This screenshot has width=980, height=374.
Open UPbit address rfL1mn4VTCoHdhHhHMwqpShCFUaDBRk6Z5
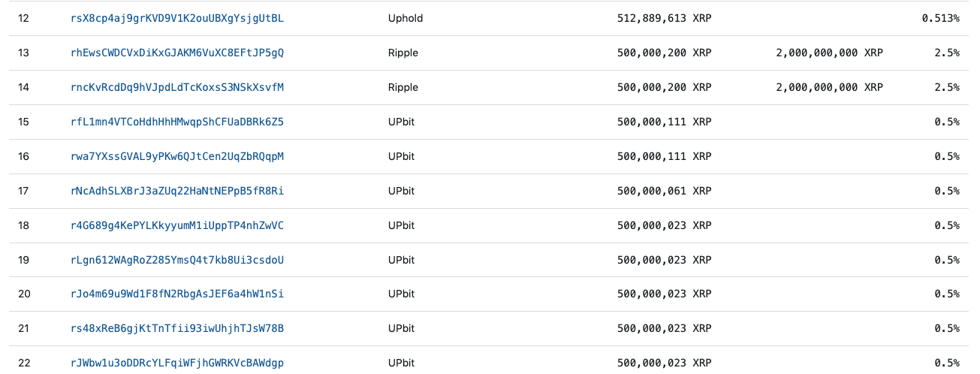177,122
